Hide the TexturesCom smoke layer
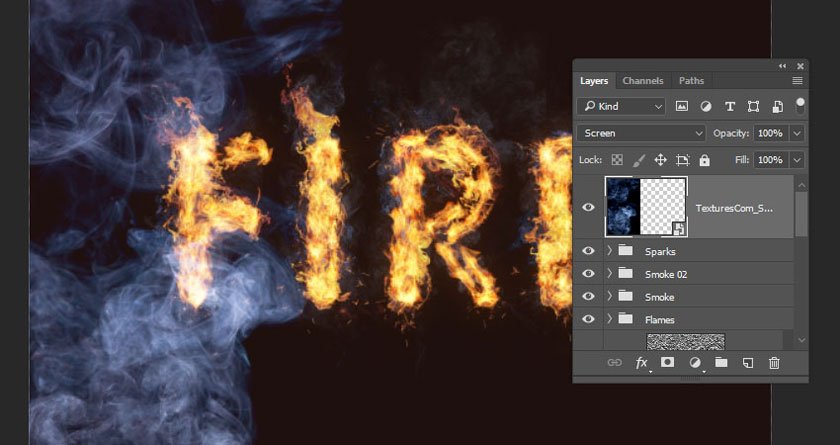Viewport: 840px width, 445px height. tap(588, 208)
